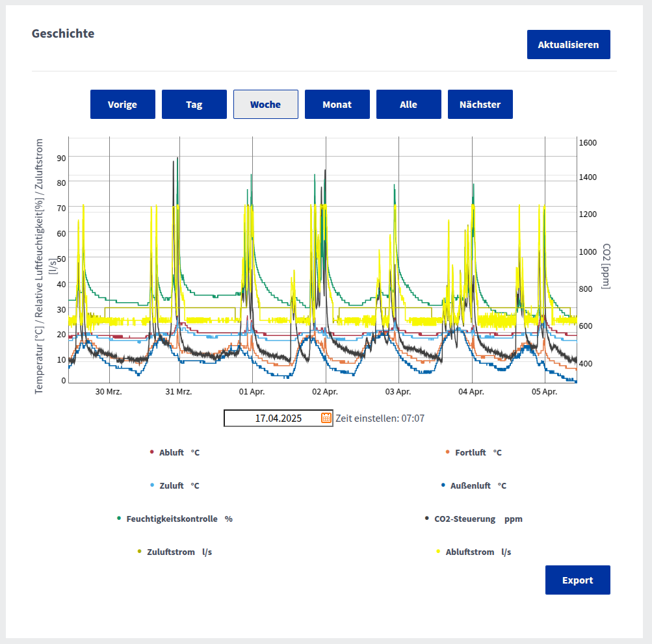Image resolution: width=652 pixels, height=644 pixels.
Task: Switch the chart to Monat view
Action: (x=337, y=105)
